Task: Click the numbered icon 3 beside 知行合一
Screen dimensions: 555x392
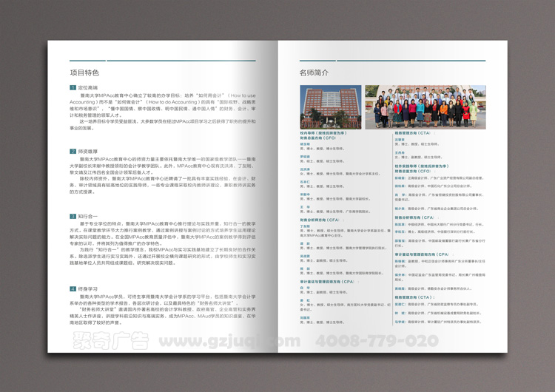Action: pos(73,216)
